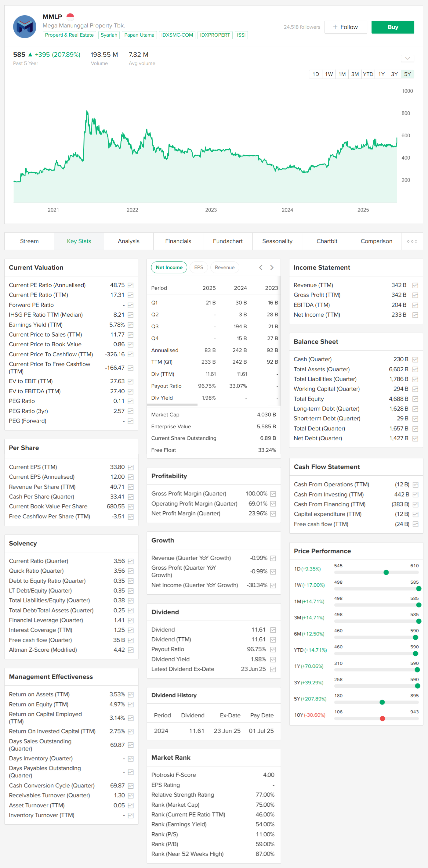The height and width of the screenshot is (868, 428).
Task: Open chart icon for Gross Profit Margin (Quarter)
Action: coord(273,494)
